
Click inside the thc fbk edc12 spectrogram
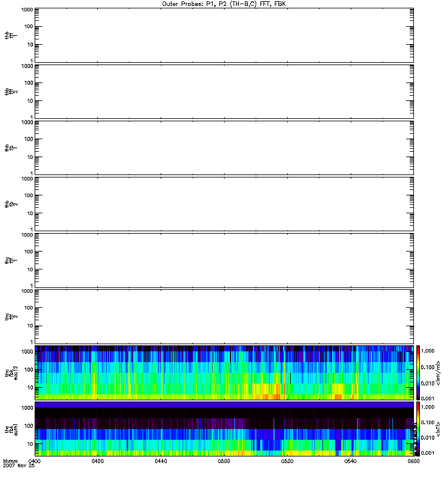click(225, 372)
